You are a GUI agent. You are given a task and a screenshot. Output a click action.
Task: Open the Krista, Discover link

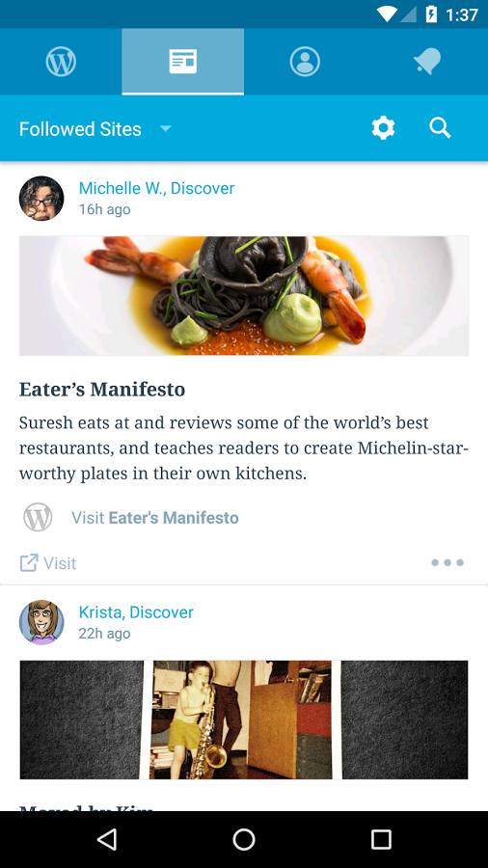136,612
